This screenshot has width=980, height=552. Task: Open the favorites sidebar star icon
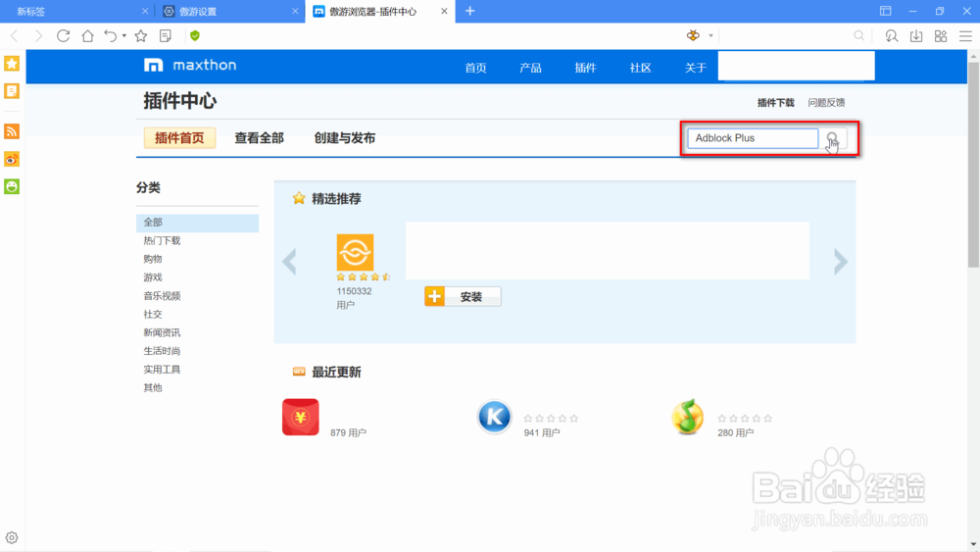[x=11, y=63]
